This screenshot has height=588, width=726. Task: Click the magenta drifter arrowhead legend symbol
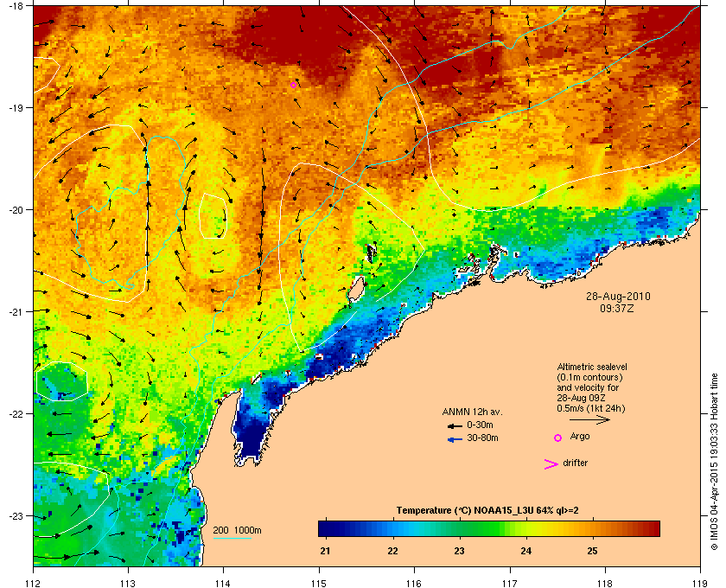click(x=551, y=464)
